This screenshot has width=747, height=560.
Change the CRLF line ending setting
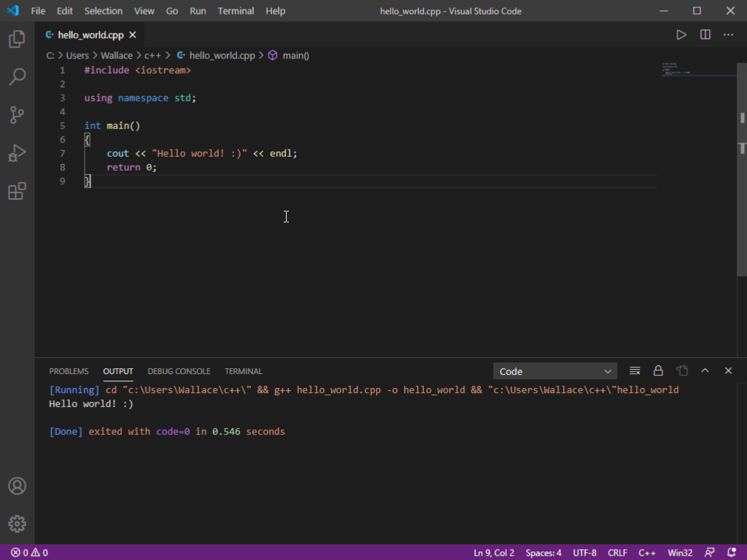tap(617, 553)
